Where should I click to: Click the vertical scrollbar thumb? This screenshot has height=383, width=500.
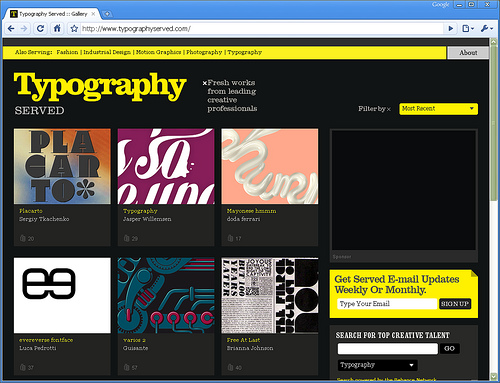click(x=493, y=123)
